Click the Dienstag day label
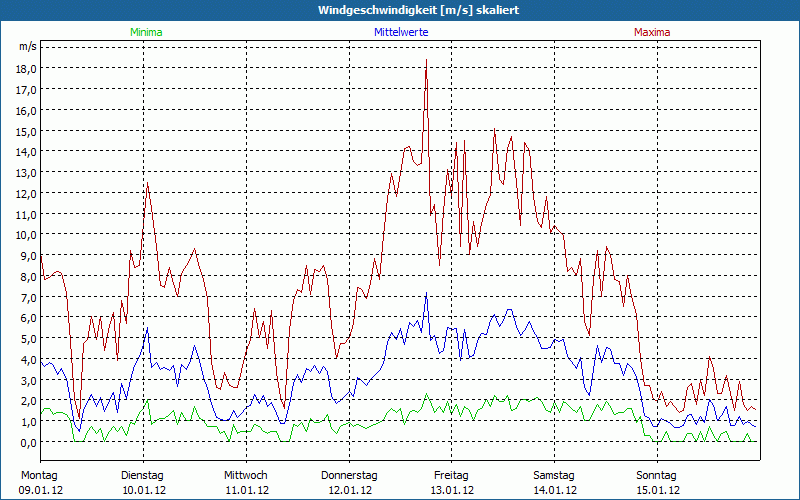Image resolution: width=800 pixels, height=500 pixels. [143, 475]
